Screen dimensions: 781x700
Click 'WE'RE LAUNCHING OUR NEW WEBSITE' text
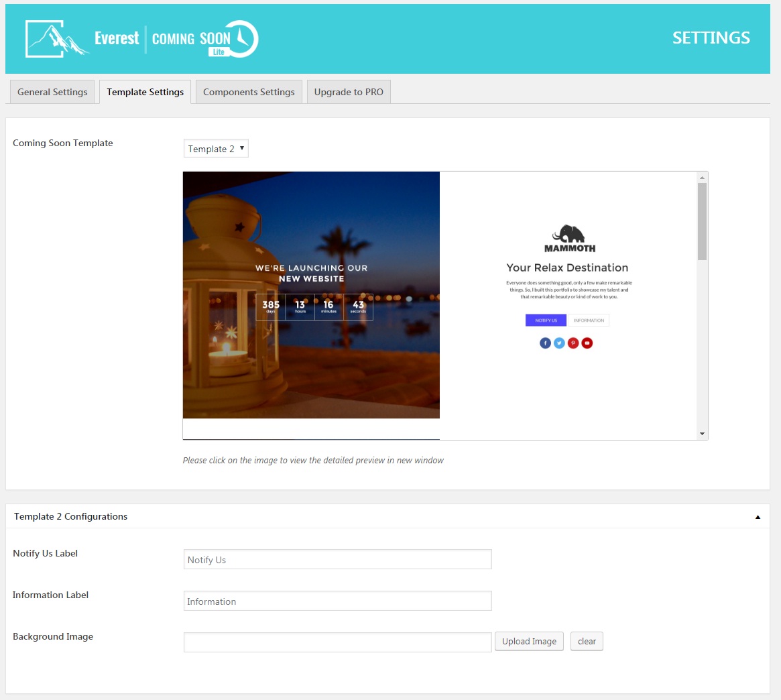click(311, 273)
